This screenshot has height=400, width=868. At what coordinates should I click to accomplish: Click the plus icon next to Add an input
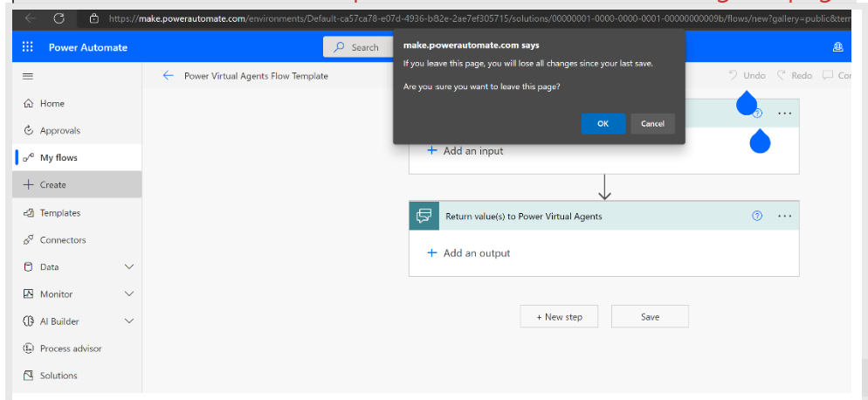(x=432, y=150)
